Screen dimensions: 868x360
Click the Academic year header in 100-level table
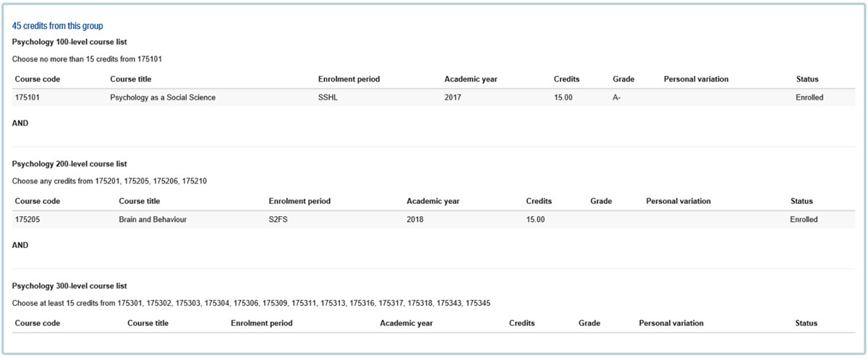tap(471, 79)
